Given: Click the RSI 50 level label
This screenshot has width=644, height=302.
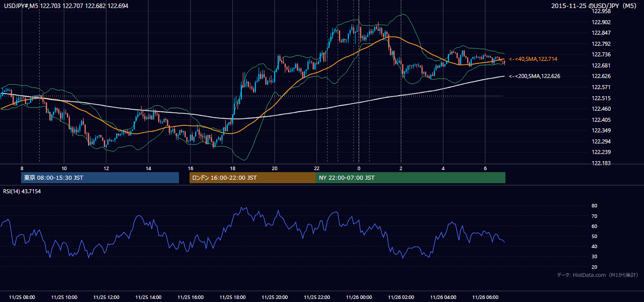Looking at the screenshot, I should (594, 236).
